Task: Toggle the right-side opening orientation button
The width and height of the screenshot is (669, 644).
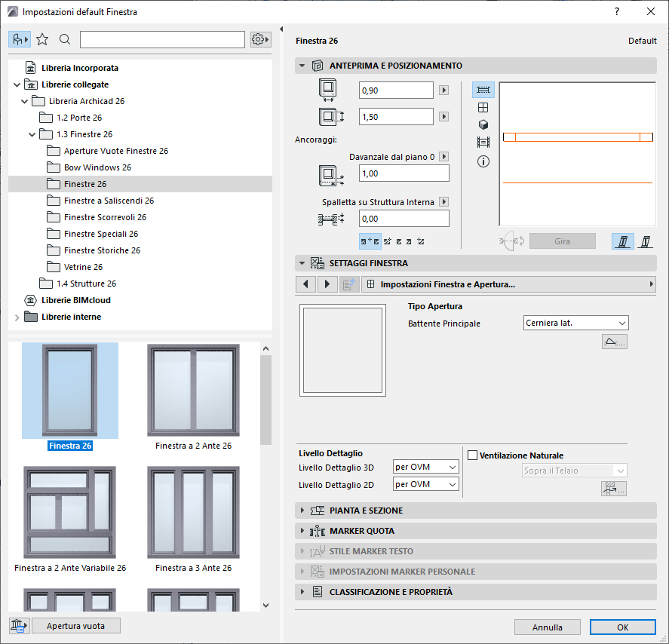Action: pyautogui.click(x=645, y=241)
